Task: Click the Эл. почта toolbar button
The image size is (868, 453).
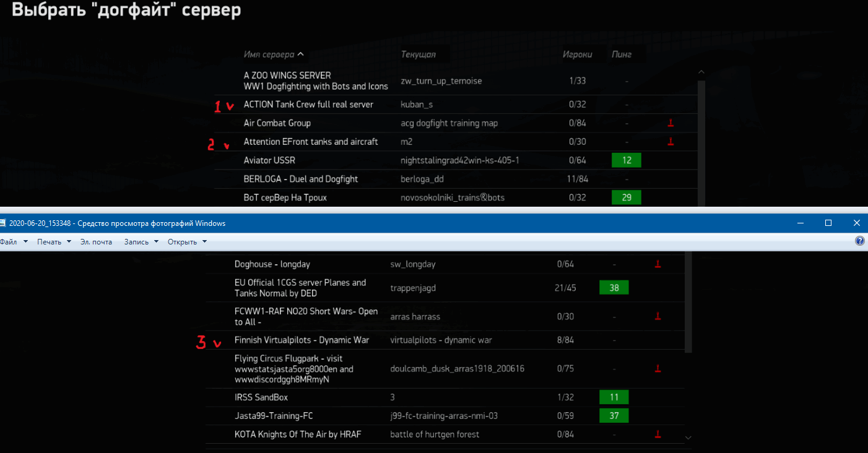Action: tap(97, 242)
